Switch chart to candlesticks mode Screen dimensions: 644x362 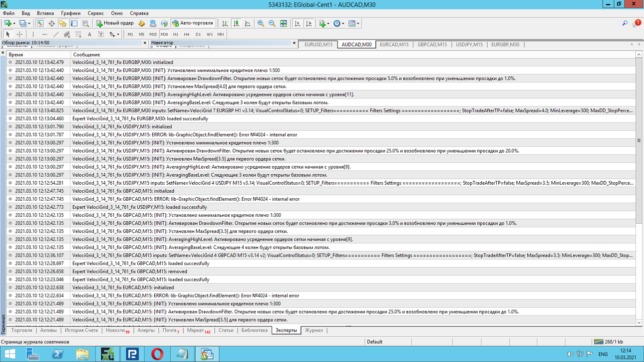pos(236,23)
